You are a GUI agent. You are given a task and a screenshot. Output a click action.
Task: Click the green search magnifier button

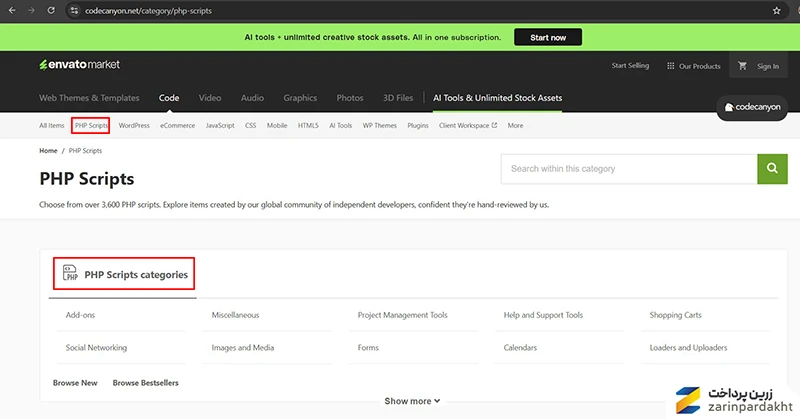[x=772, y=168]
